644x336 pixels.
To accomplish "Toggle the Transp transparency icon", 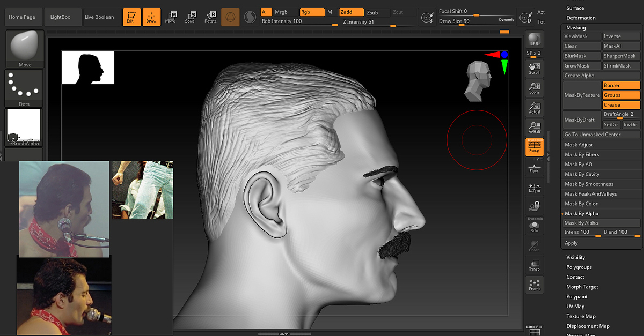I will coord(534,265).
